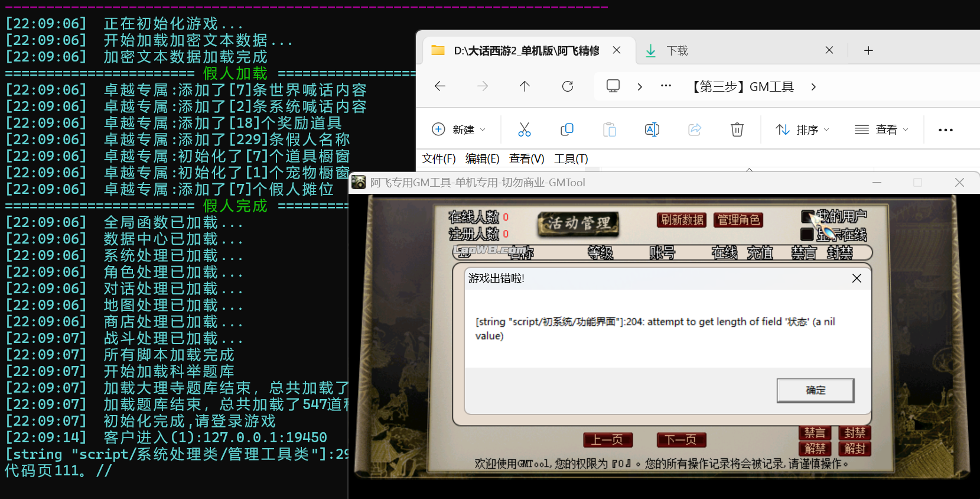Refresh the Explorer folder view
The width and height of the screenshot is (980, 499).
coord(568,86)
